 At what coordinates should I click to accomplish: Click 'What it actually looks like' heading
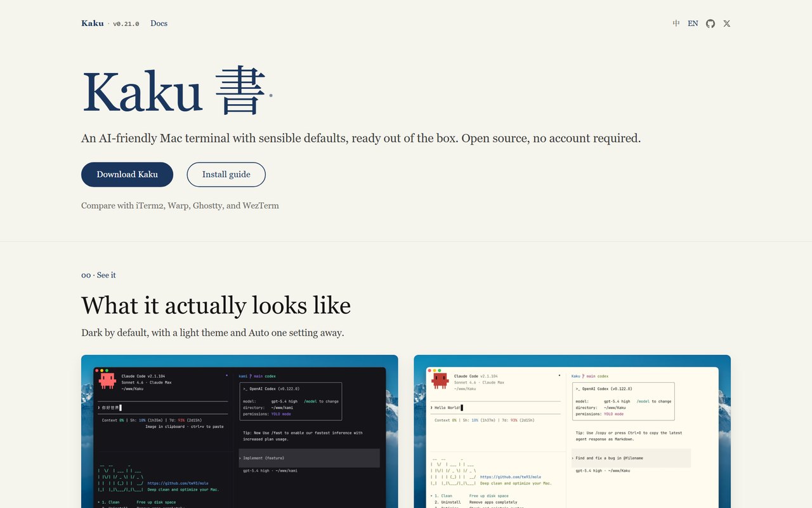click(216, 305)
